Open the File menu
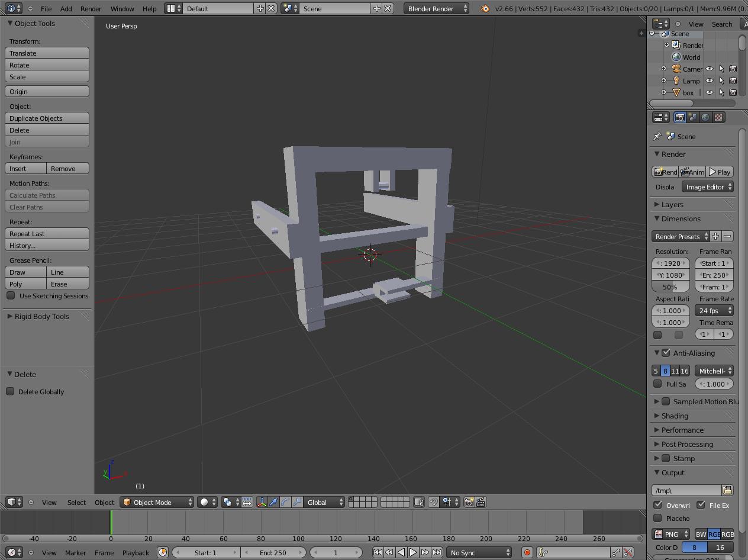Screen dimensions: 748x560 46,8
